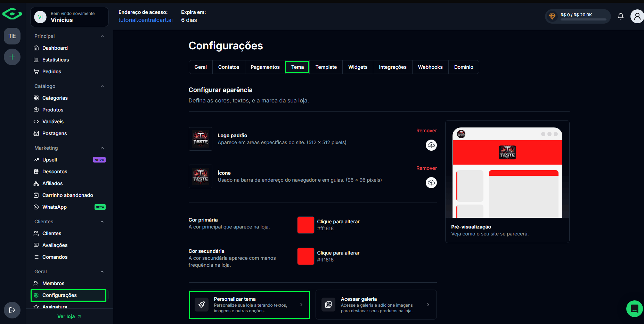The height and width of the screenshot is (324, 644).
Task: Collapse the Marketing section
Action: [x=102, y=148]
